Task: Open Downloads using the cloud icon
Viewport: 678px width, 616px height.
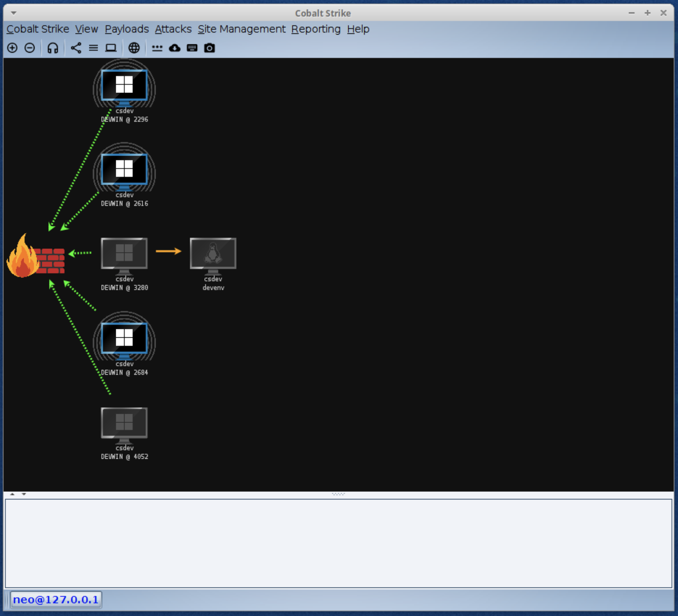Action: click(x=175, y=48)
